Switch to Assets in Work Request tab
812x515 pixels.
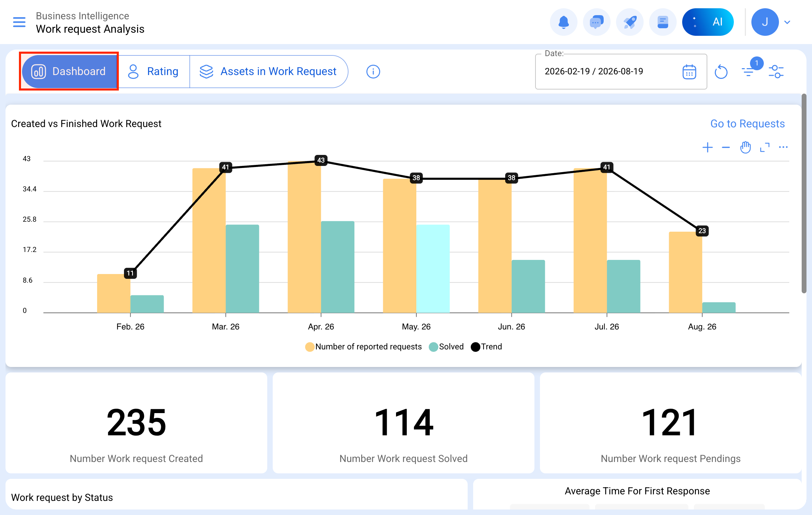268,72
